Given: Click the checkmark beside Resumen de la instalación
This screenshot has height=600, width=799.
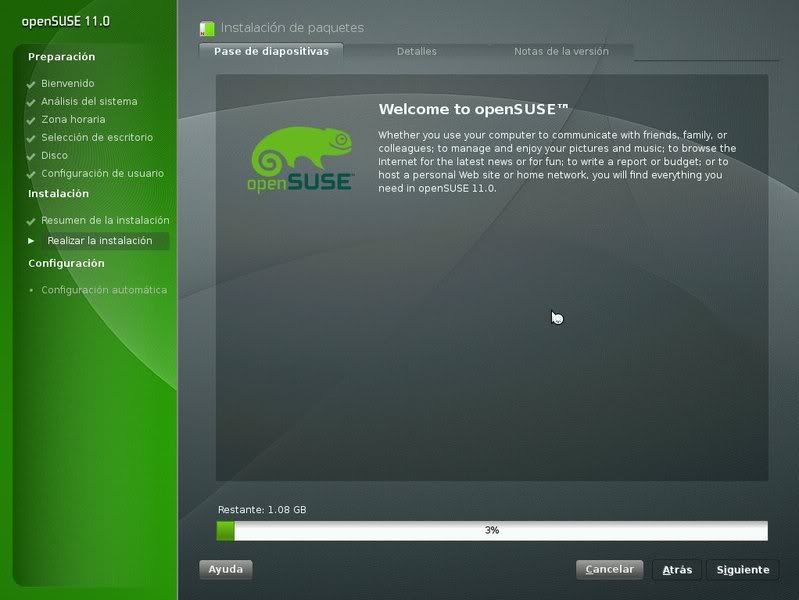Looking at the screenshot, I should pyautogui.click(x=31, y=221).
